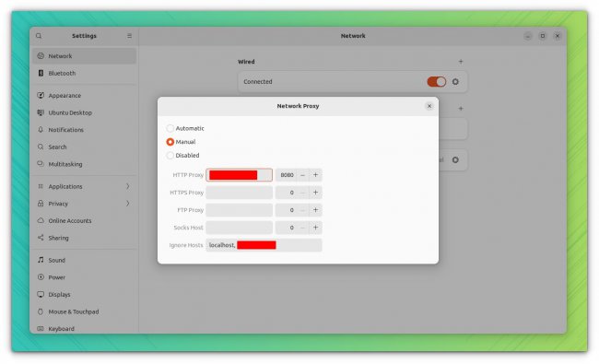This screenshot has height=364, width=599.
Task: Increase the HTTPS Proxy port
Action: 315,193
